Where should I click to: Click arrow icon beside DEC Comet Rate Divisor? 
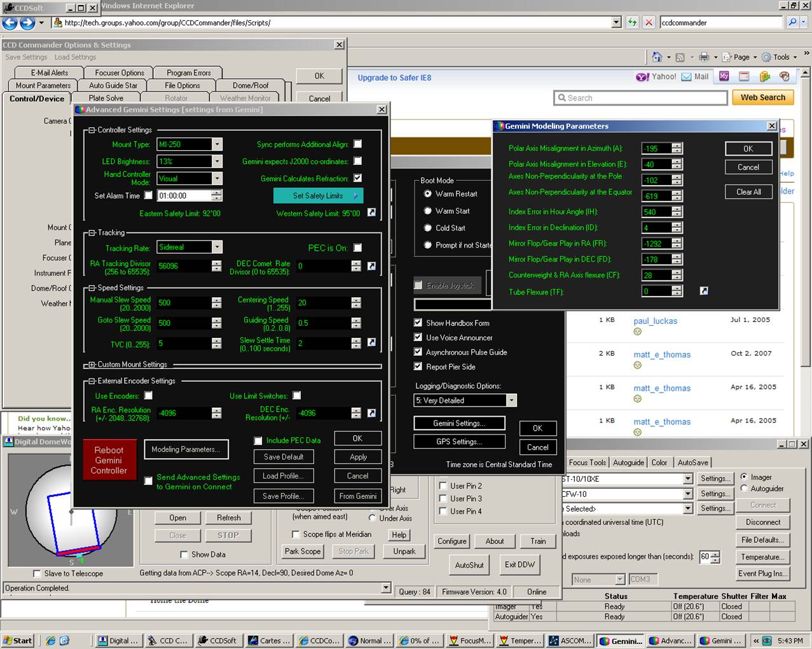tap(371, 266)
